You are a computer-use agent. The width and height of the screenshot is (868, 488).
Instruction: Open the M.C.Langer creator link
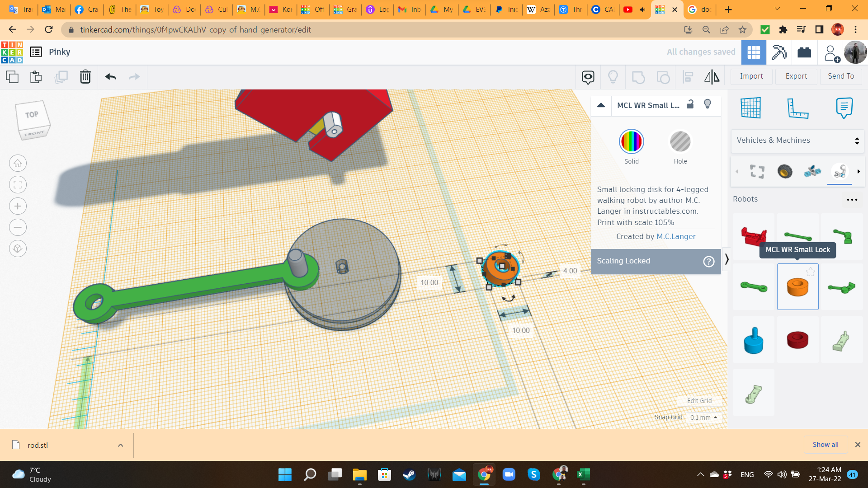pos(676,236)
